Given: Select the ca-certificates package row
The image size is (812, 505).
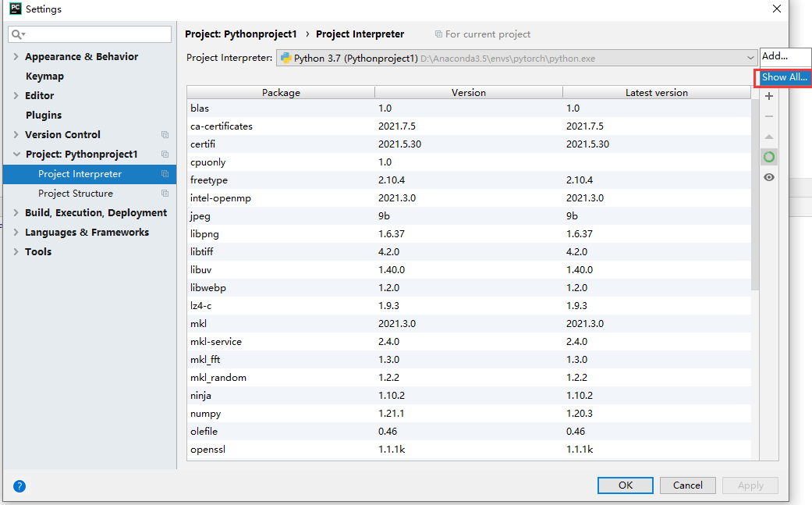Looking at the screenshot, I should point(469,126).
